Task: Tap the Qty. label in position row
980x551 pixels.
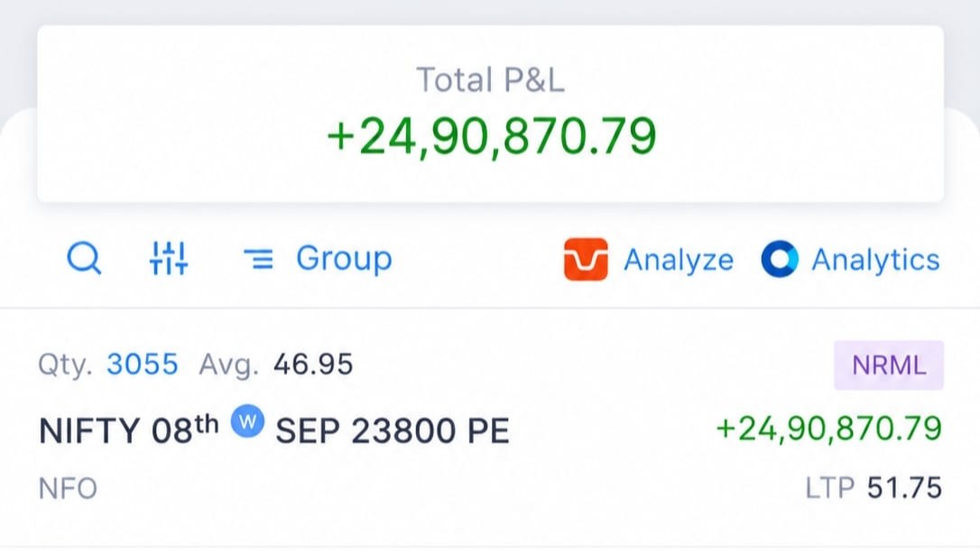Action: coord(65,365)
